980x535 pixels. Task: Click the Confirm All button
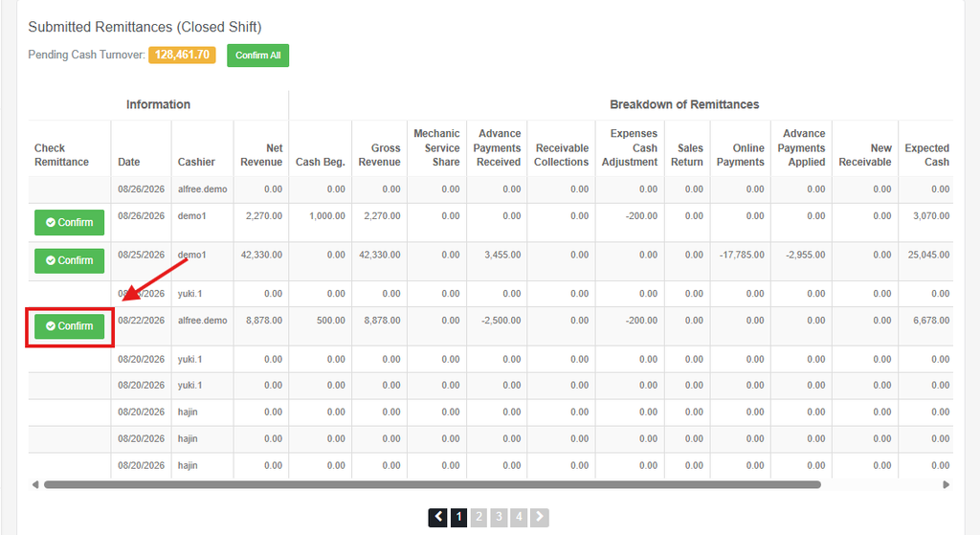pyautogui.click(x=257, y=55)
